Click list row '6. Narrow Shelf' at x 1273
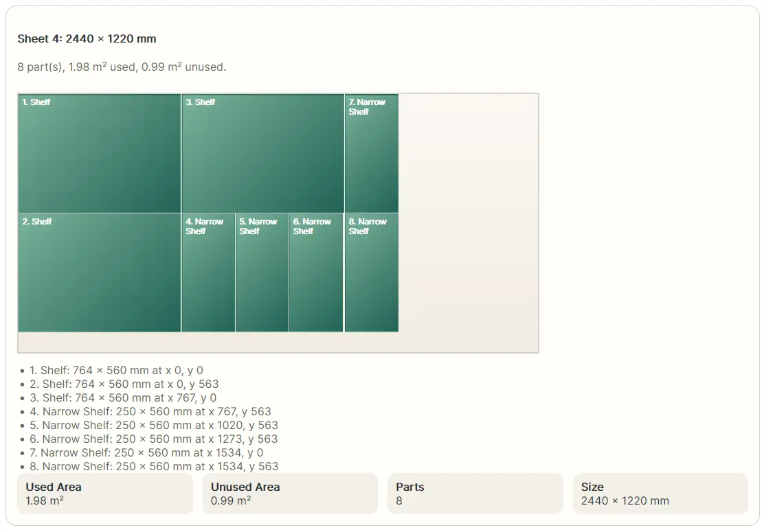This screenshot has height=532, width=764. tap(153, 439)
